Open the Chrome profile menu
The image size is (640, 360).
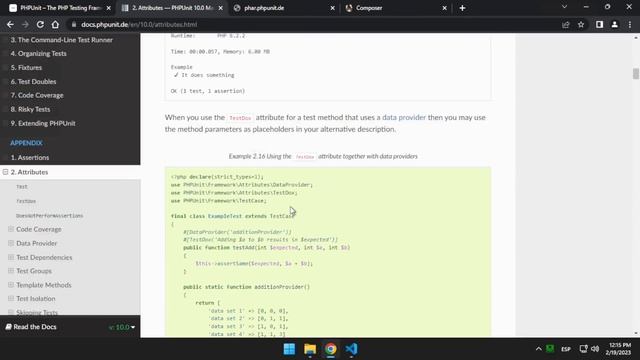[615, 24]
